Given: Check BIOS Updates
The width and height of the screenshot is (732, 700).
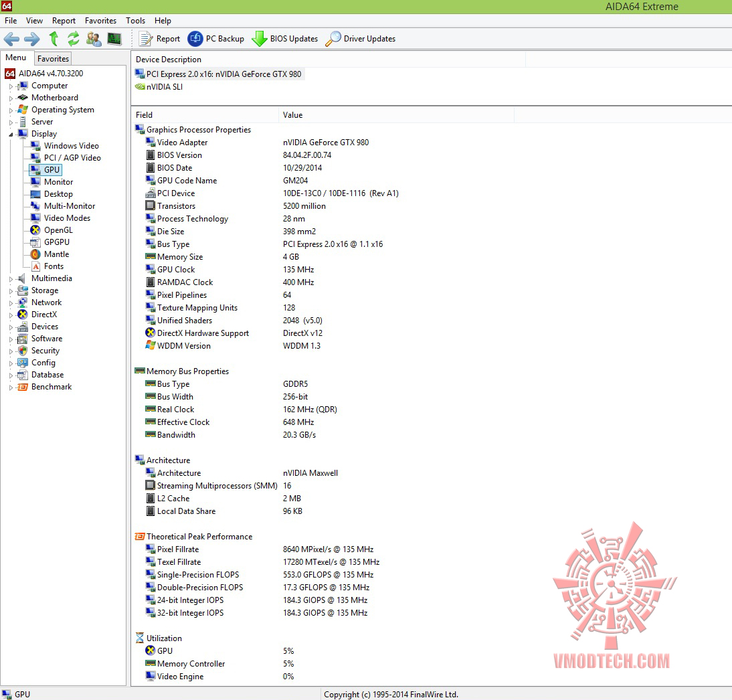Looking at the screenshot, I should (x=285, y=39).
